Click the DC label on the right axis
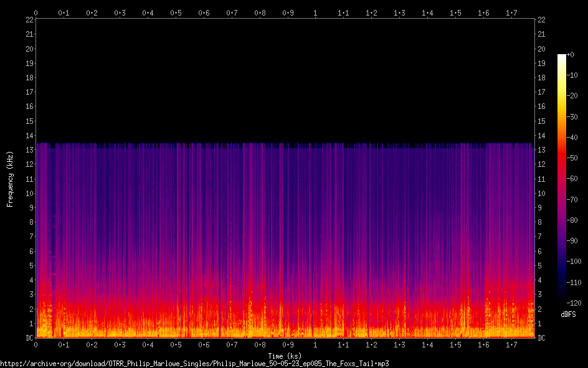This screenshot has width=588, height=368. point(541,338)
